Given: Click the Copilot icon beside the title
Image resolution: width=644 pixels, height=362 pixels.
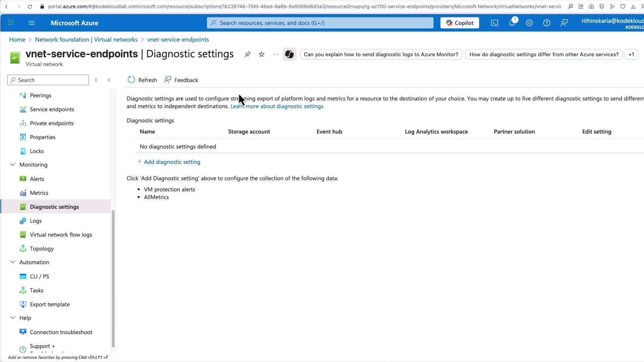Looking at the screenshot, I should tap(289, 54).
